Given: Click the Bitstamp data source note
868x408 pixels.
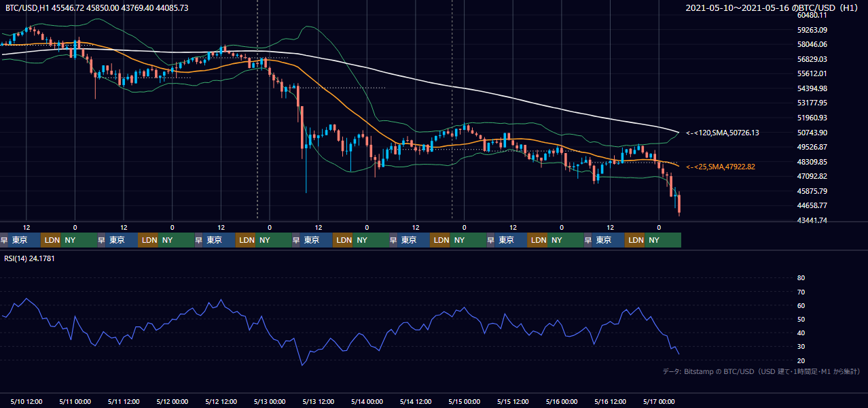Looking at the screenshot, I should (x=761, y=371).
